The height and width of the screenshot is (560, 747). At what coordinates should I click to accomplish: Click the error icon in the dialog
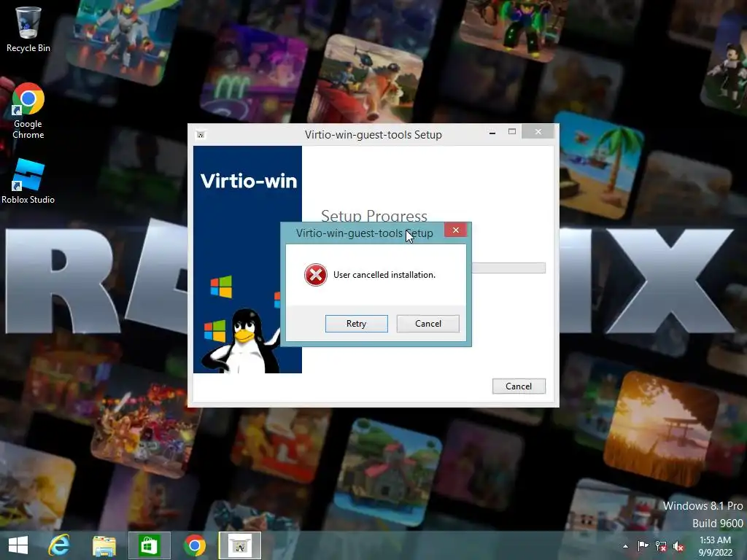point(316,275)
